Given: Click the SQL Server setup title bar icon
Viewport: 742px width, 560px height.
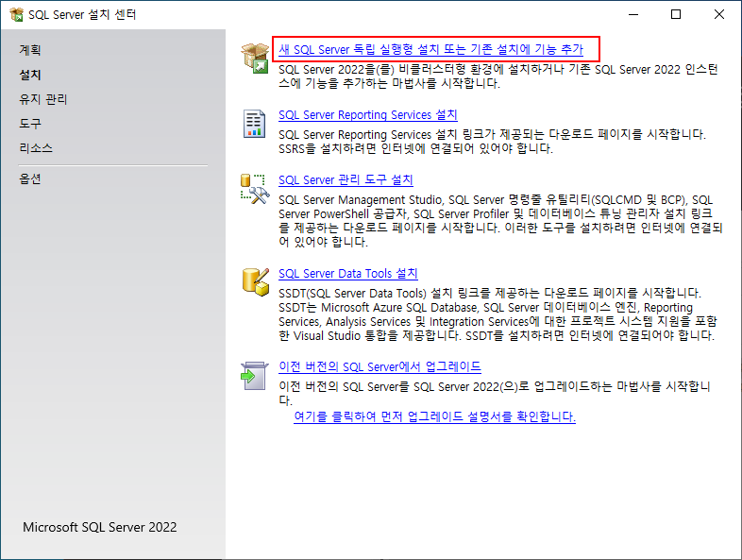Looking at the screenshot, I should (x=17, y=15).
